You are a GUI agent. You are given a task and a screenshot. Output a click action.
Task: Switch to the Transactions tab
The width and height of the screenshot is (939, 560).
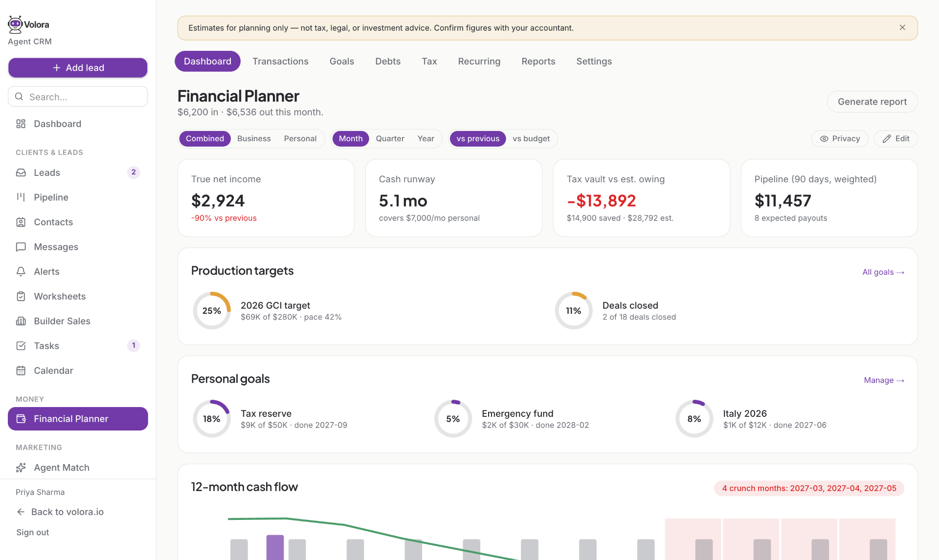point(280,61)
